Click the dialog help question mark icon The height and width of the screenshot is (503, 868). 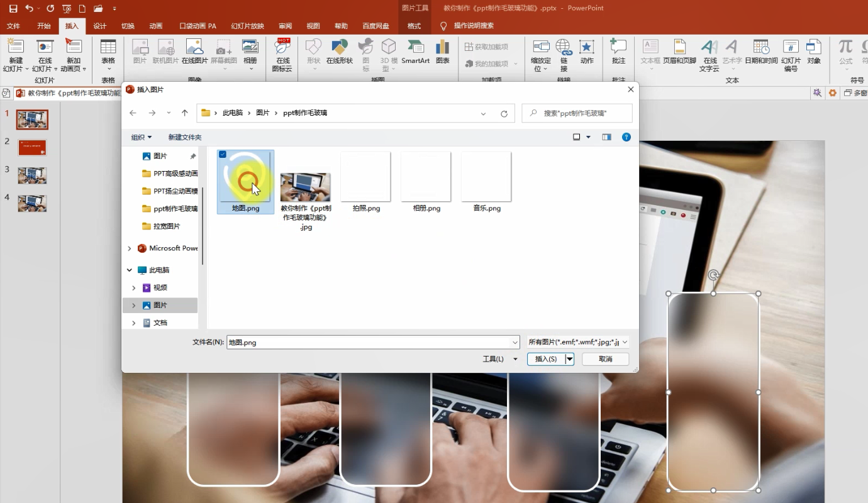[626, 137]
